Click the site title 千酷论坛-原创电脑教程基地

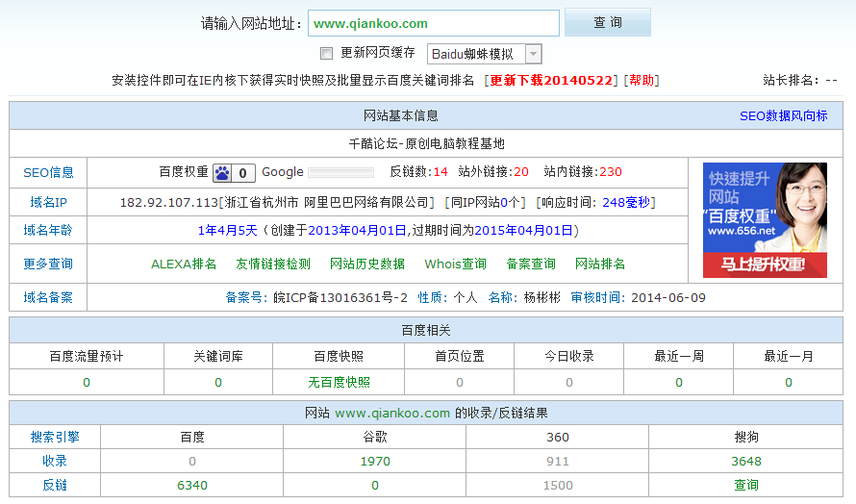tap(426, 143)
